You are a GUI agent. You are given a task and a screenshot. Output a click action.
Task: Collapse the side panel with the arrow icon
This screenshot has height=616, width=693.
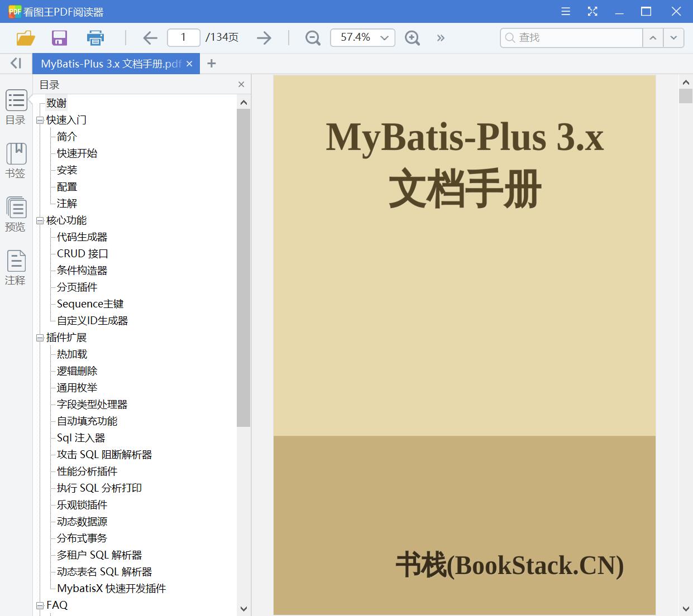[16, 64]
